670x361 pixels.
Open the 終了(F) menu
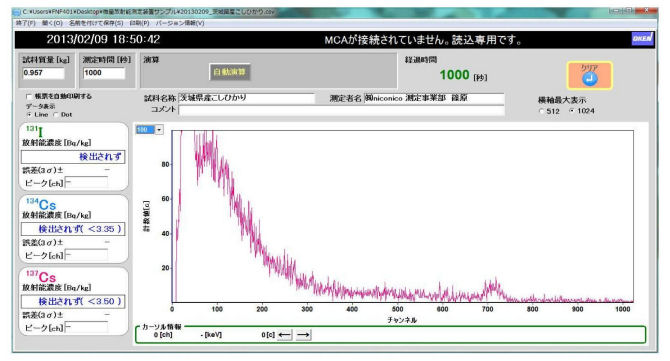click(26, 23)
